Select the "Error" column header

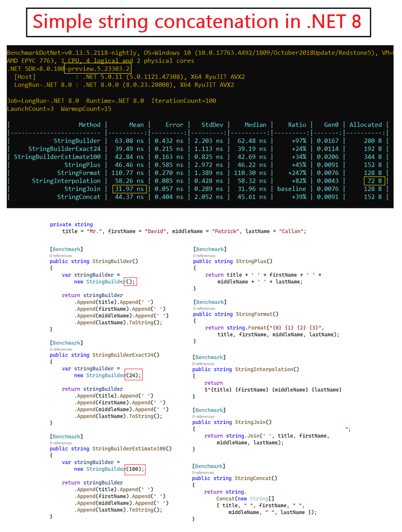pos(174,125)
